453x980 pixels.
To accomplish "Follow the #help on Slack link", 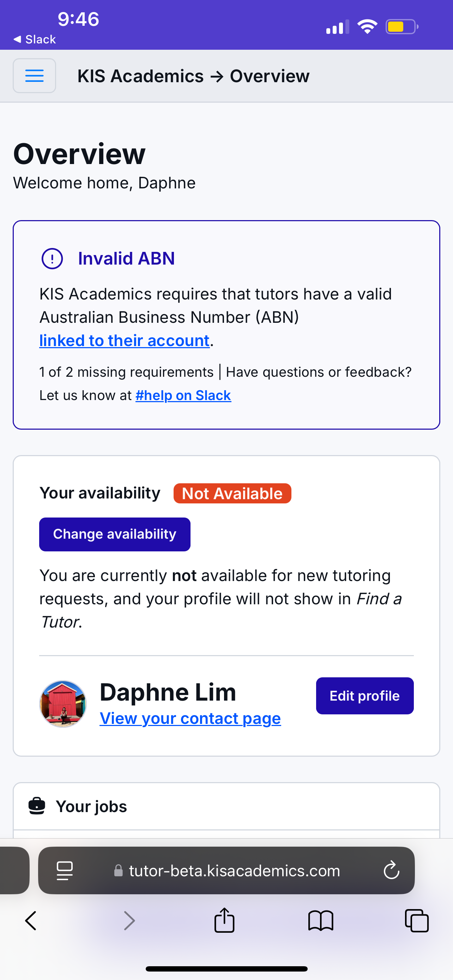I will (x=183, y=396).
